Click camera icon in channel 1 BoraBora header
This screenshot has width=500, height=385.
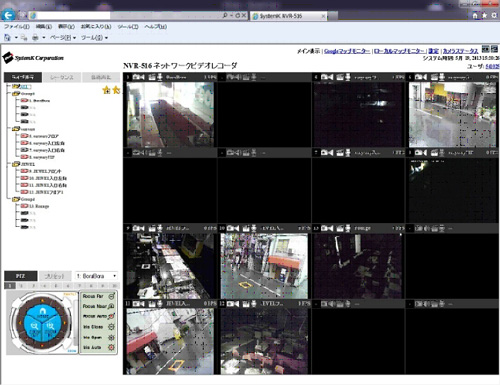[138, 77]
